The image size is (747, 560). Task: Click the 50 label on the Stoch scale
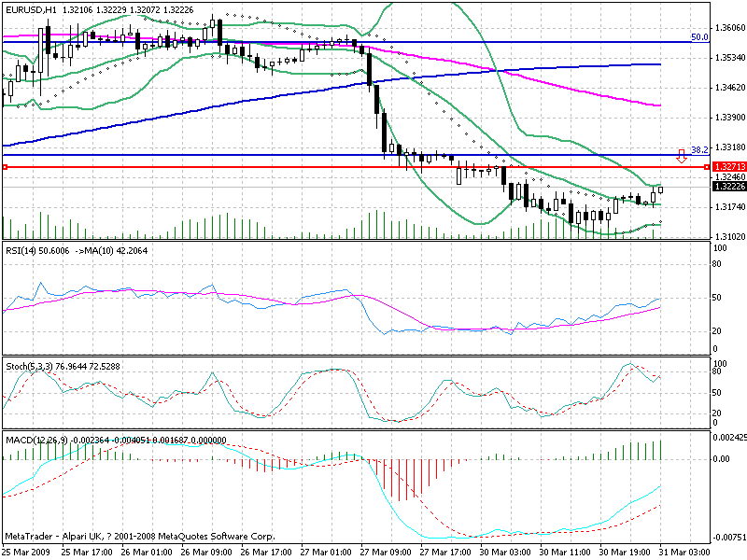click(x=717, y=393)
